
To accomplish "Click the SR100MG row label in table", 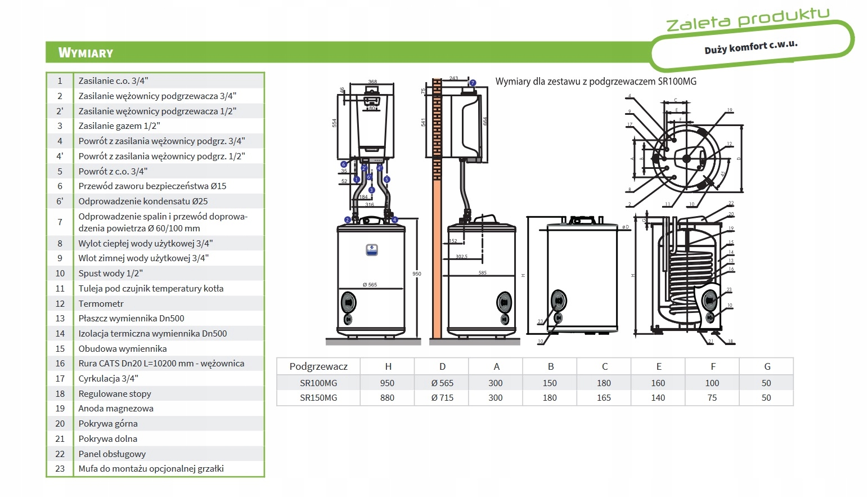I will point(318,383).
